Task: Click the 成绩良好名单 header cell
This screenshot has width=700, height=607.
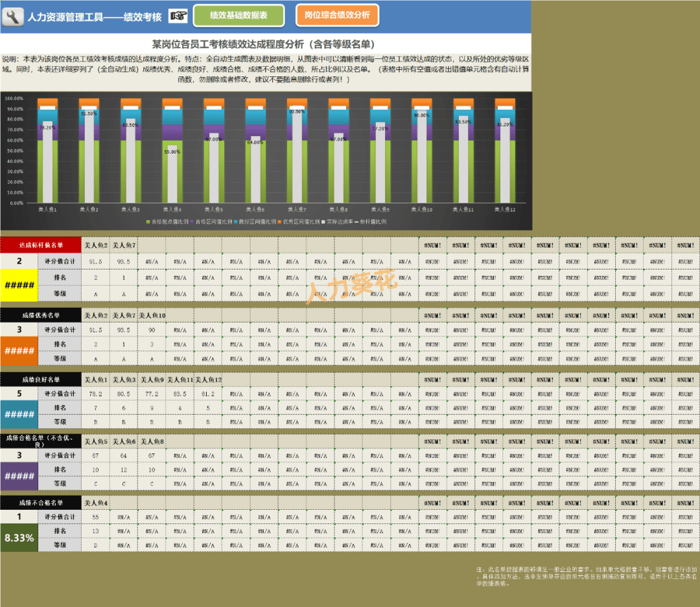Action: coord(41,380)
